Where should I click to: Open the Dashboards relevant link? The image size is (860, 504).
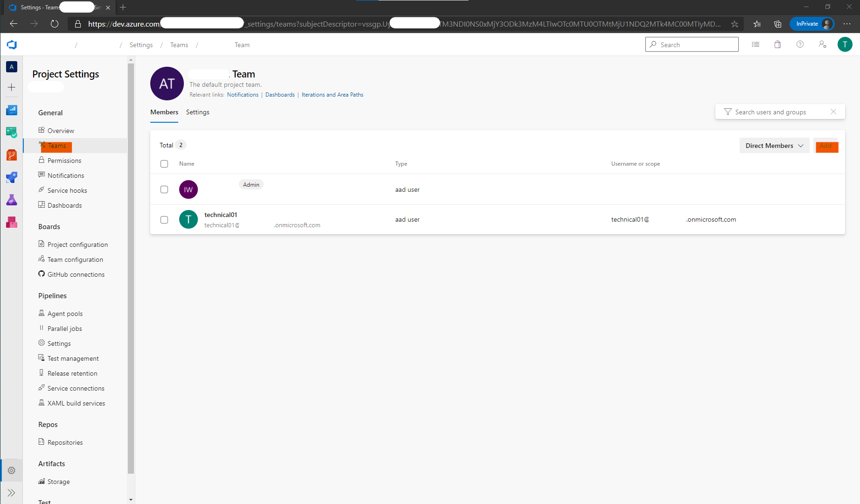coord(280,95)
